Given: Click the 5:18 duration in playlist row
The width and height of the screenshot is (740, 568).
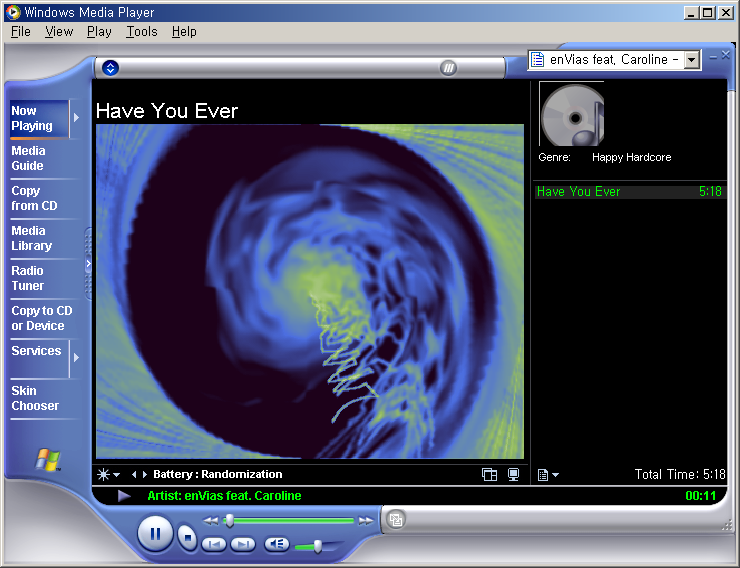Looking at the screenshot, I should tap(710, 192).
